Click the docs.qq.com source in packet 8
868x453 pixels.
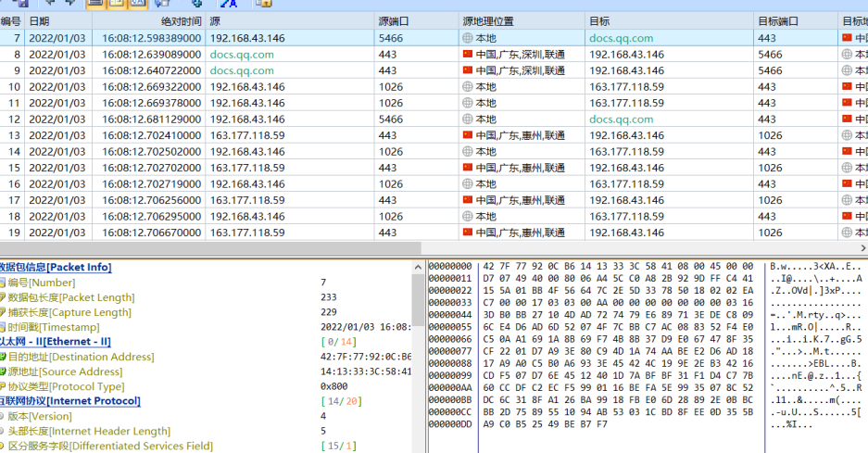(x=242, y=55)
